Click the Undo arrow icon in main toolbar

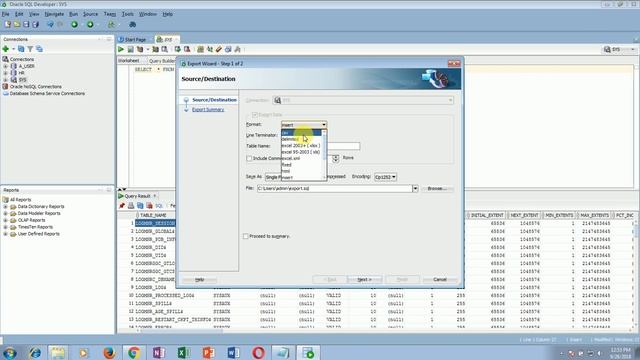point(50,24)
